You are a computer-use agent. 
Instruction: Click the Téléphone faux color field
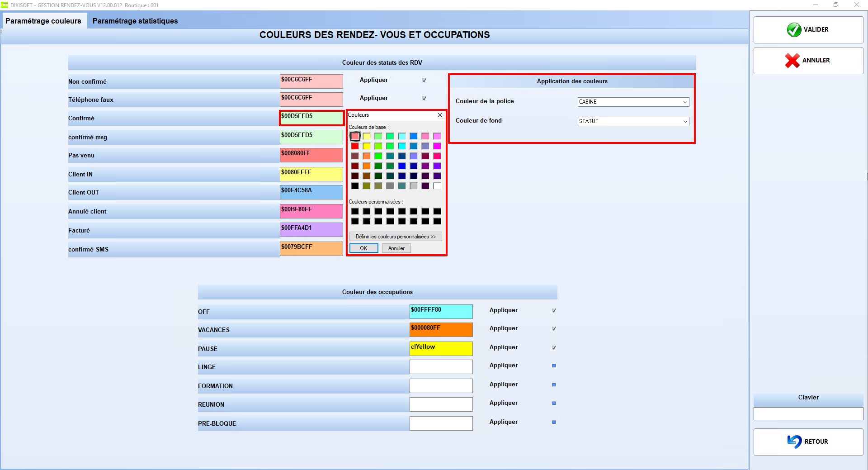pyautogui.click(x=311, y=100)
